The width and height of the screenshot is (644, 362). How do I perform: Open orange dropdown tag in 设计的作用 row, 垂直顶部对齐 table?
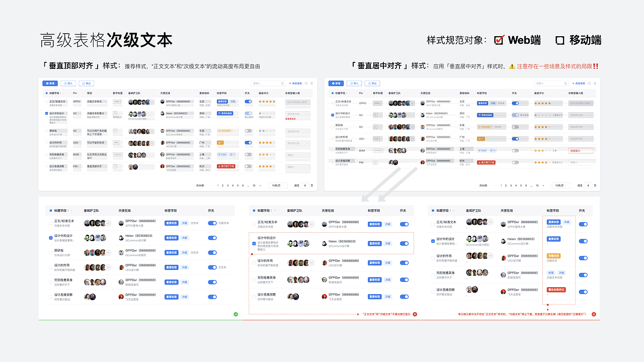click(x=220, y=143)
